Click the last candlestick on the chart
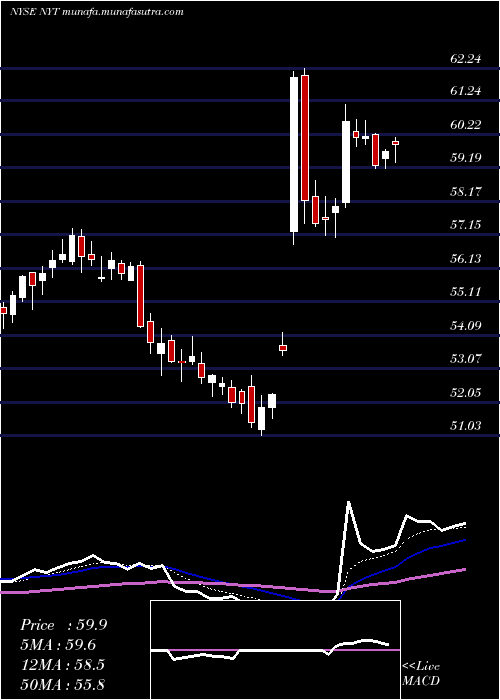Viewport: 500px width, 700px height. pyautogui.click(x=396, y=143)
